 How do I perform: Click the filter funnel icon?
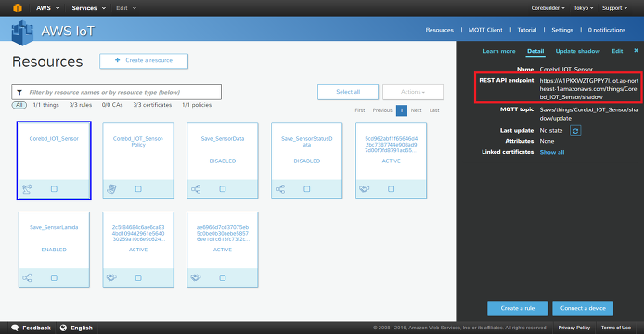tap(19, 93)
